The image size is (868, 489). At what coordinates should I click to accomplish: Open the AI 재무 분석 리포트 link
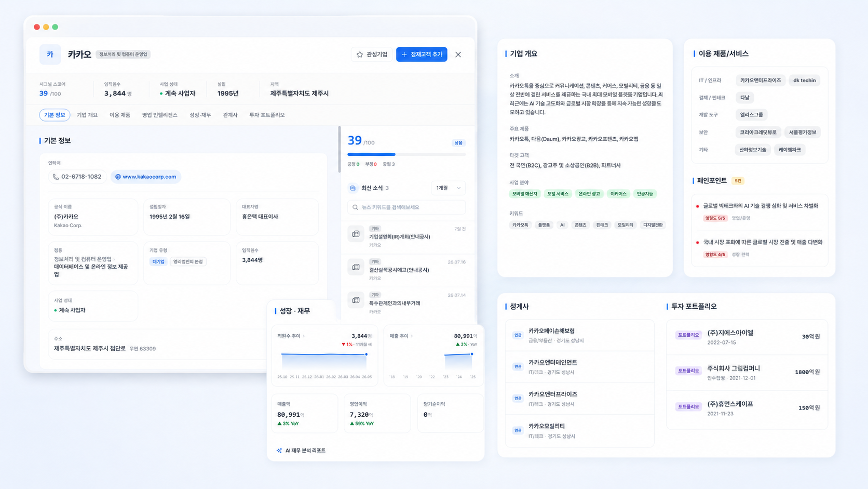tap(302, 451)
